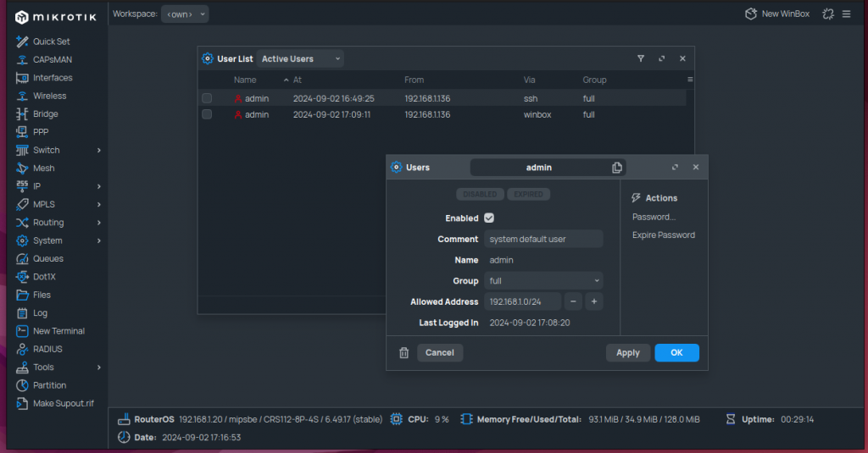Open the hamburger menu at top right
The image size is (868, 453).
(x=847, y=14)
